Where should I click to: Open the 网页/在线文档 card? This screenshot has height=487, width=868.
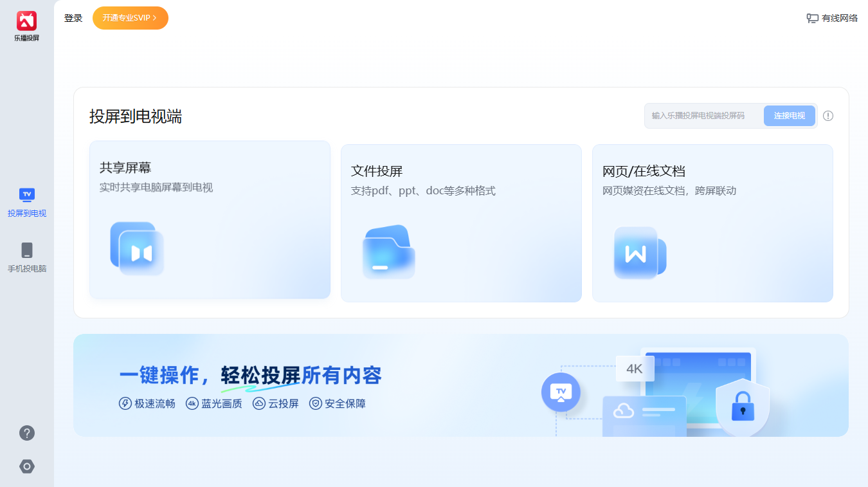coord(712,223)
